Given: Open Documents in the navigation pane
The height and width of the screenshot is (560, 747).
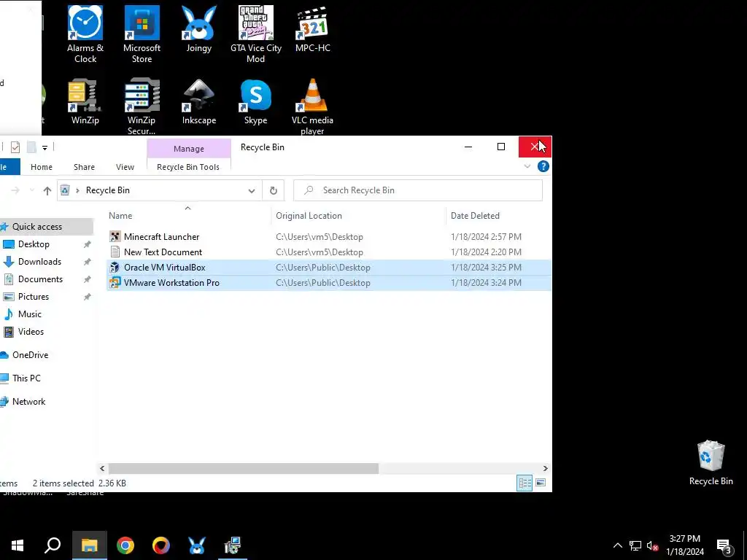Looking at the screenshot, I should [x=41, y=279].
